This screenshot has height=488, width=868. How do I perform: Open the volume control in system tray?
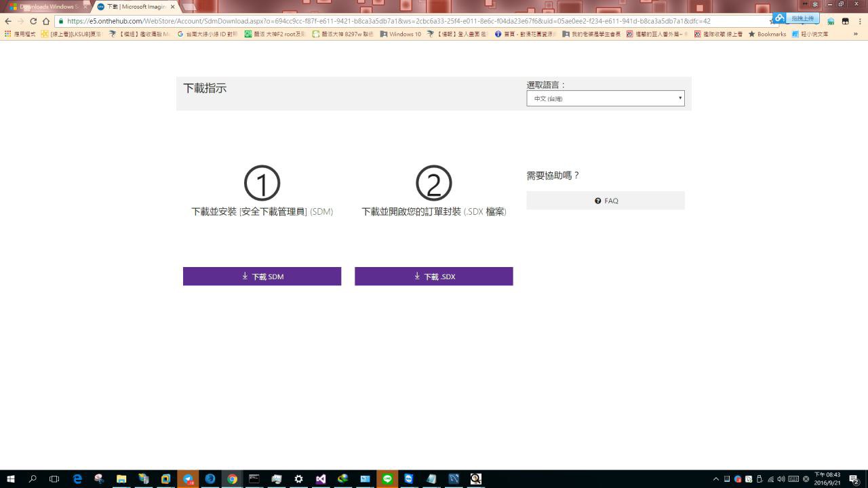pos(781,479)
